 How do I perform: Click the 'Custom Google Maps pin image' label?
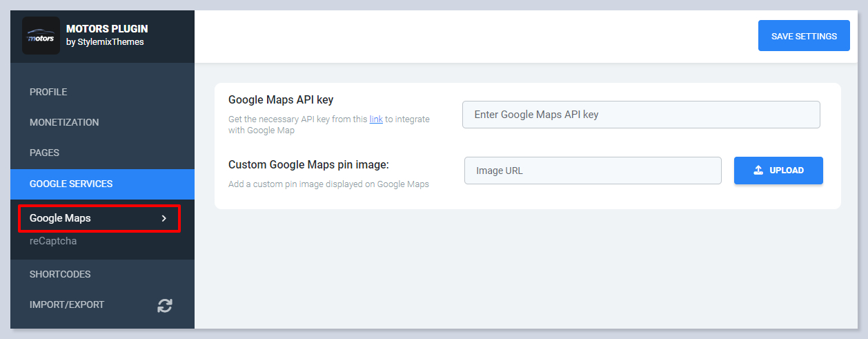308,164
